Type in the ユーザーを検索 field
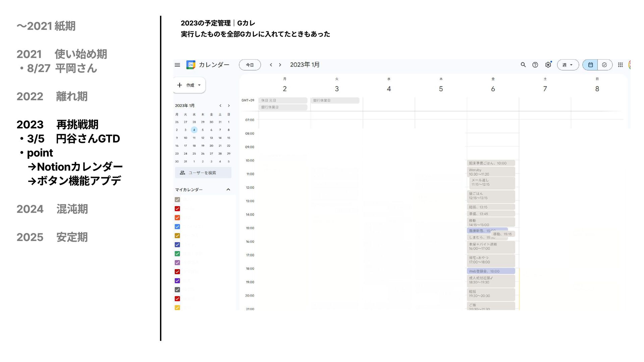The width and height of the screenshot is (644, 362). coord(203,173)
